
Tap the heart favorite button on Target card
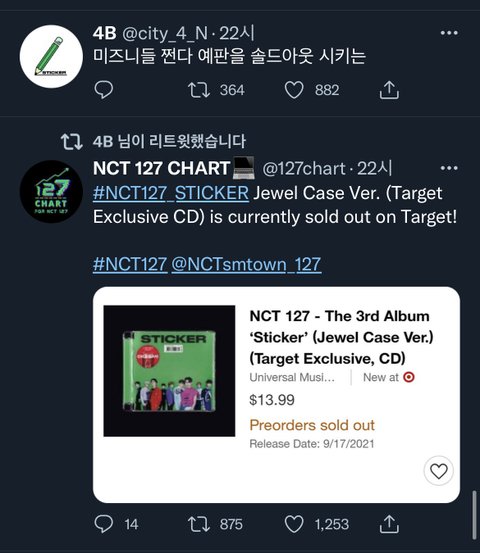[438, 471]
